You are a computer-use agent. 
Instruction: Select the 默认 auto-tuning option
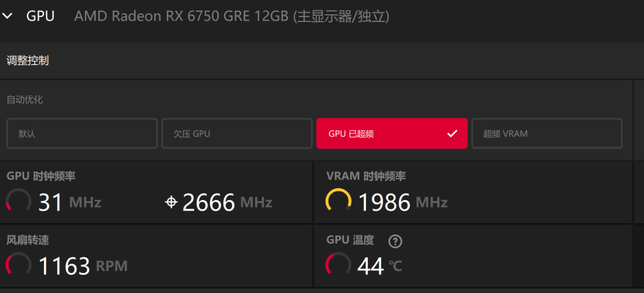(x=82, y=133)
